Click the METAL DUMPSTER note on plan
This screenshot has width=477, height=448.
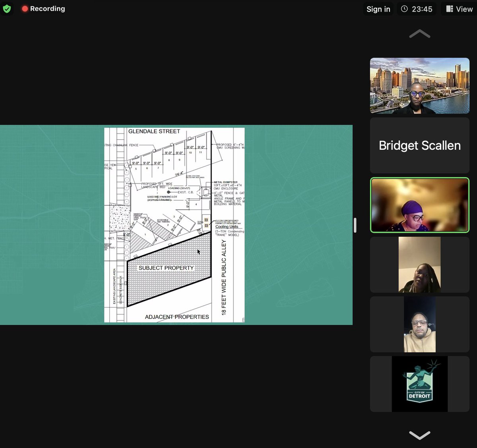[226, 182]
